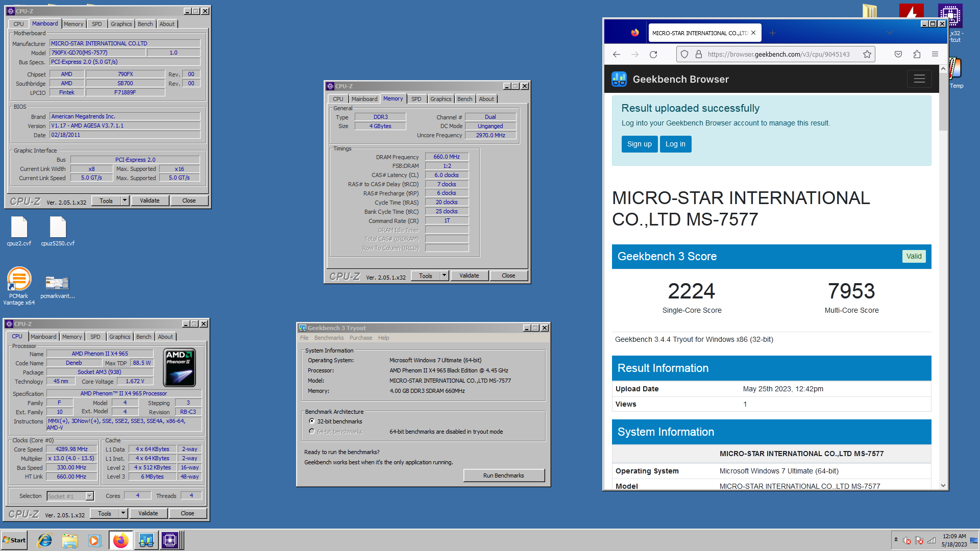
Task: Open the Geekbench Purchase menu
Action: (x=361, y=338)
